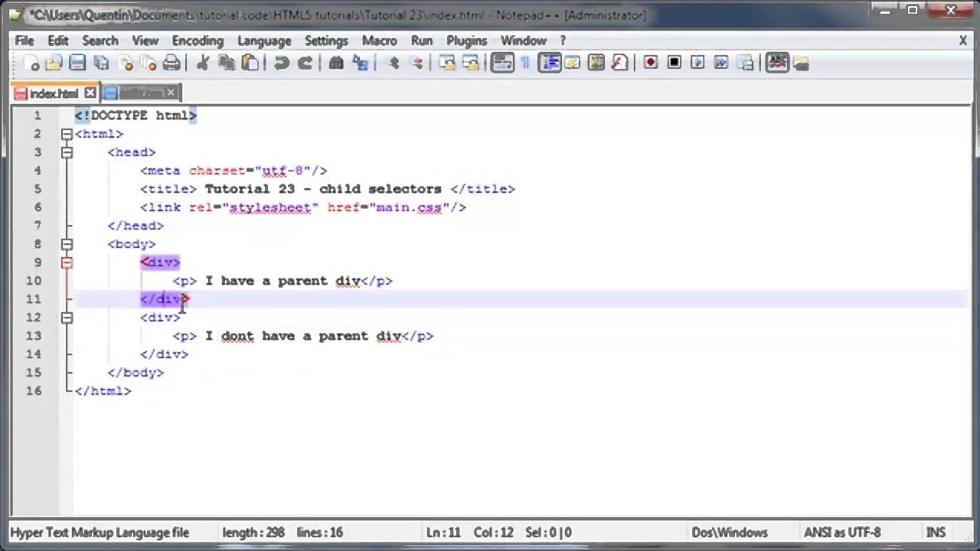
Task: Click line number 16 in margin
Action: (34, 391)
